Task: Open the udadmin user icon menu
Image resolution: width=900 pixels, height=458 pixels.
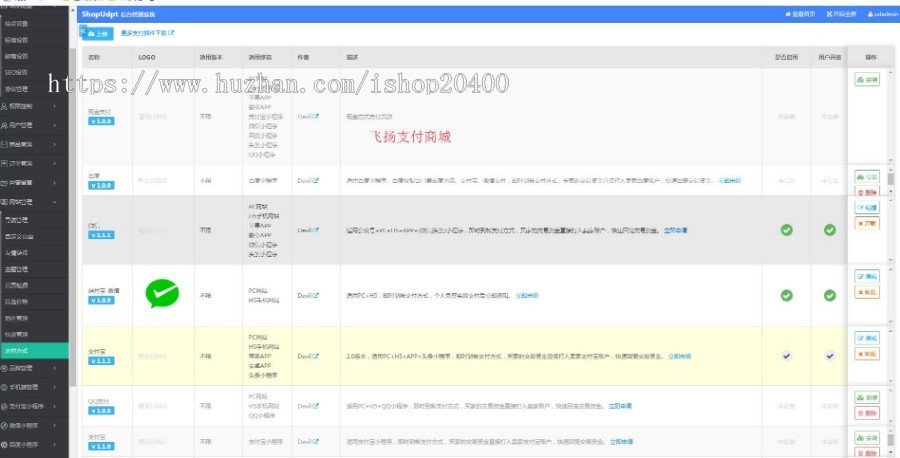Action: pyautogui.click(x=883, y=14)
